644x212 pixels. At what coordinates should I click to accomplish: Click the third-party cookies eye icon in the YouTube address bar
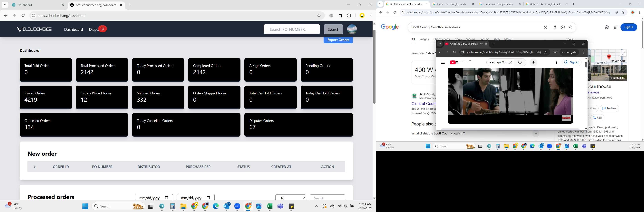pyautogui.click(x=539, y=52)
